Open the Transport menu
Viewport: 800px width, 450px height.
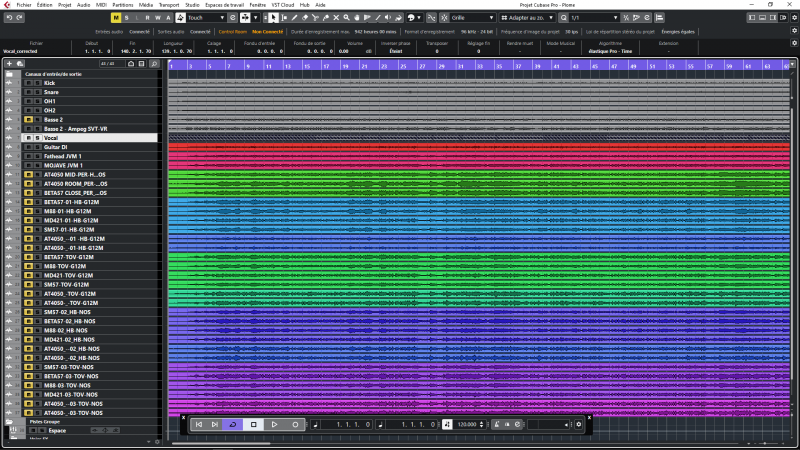(169, 5)
